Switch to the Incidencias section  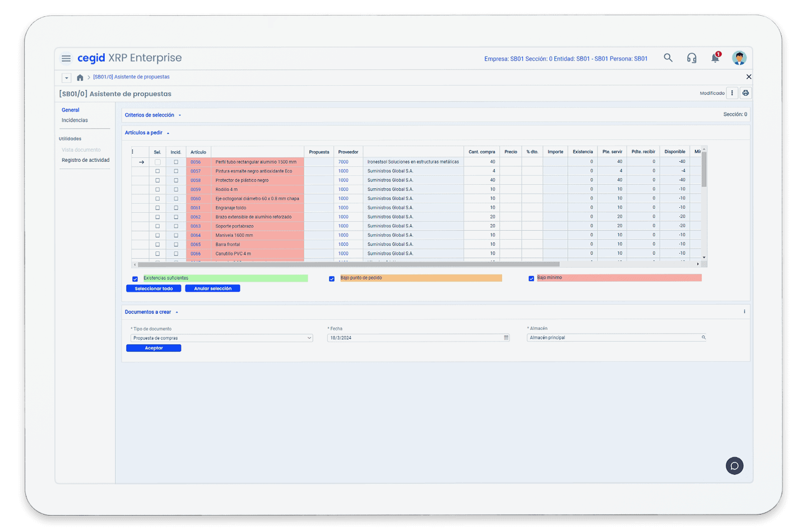[x=74, y=120]
